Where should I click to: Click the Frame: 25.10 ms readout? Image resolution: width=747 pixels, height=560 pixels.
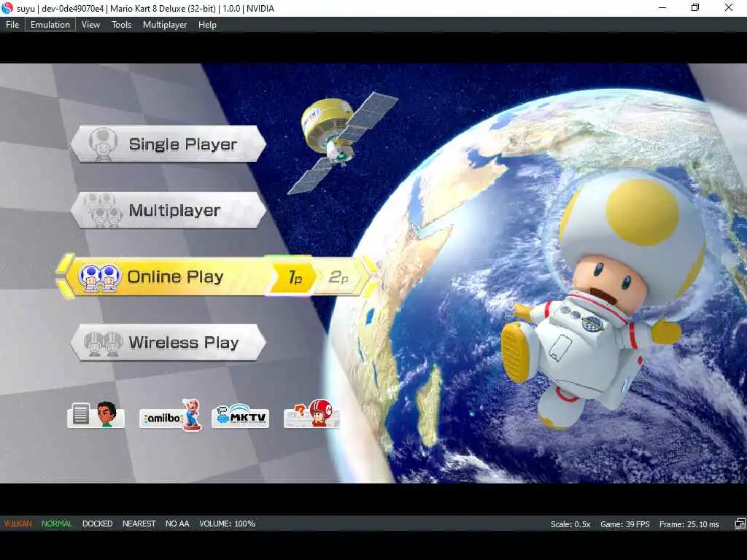tap(689, 524)
